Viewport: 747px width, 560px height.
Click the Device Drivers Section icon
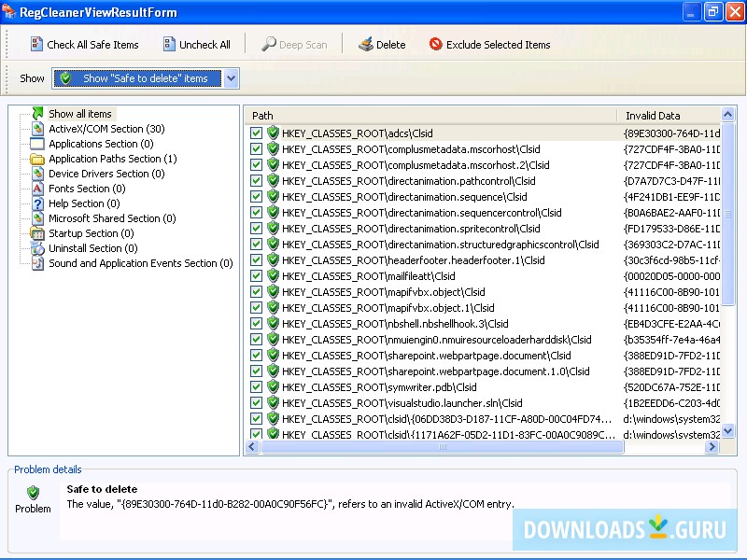click(37, 174)
